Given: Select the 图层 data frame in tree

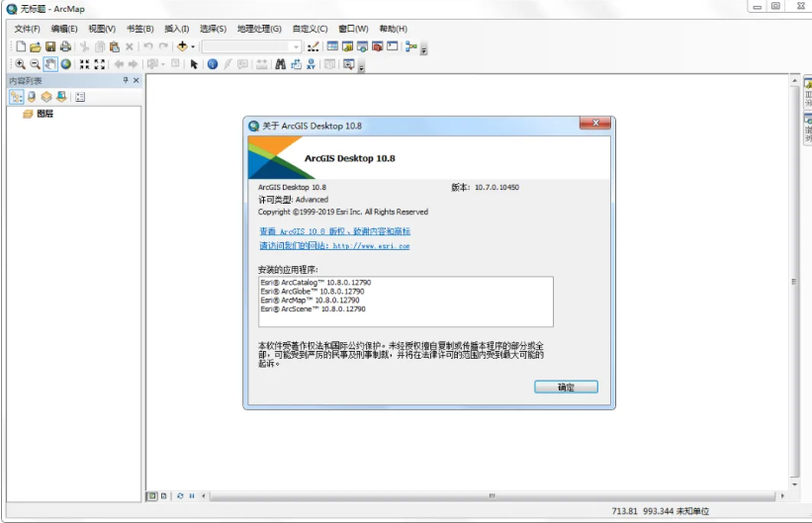Looking at the screenshot, I should pyautogui.click(x=45, y=114).
